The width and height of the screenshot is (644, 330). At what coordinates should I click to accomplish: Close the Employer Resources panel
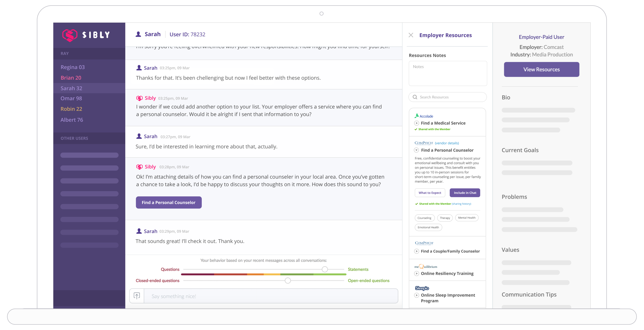coord(411,35)
